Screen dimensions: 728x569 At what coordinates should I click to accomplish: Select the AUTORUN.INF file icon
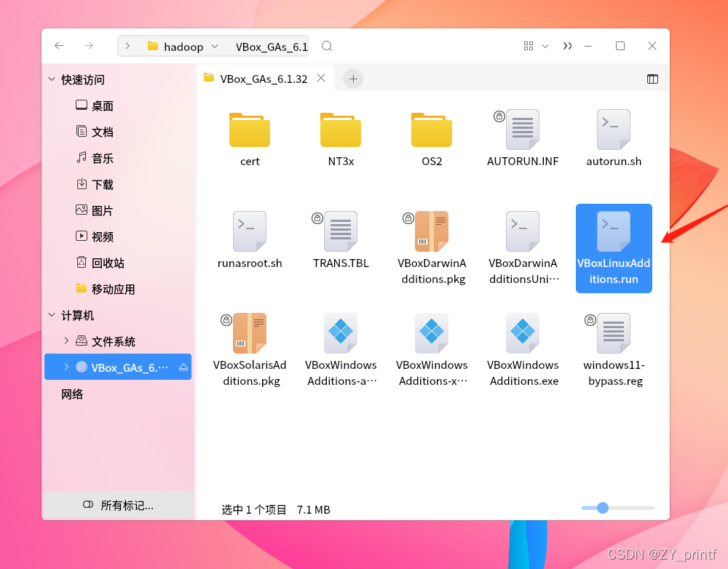coord(522,130)
